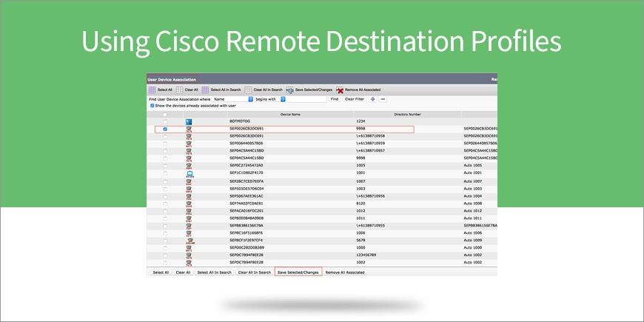Click phone icon for SEPBCF1F2E97CF4
The height and width of the screenshot is (322, 644).
[189, 241]
